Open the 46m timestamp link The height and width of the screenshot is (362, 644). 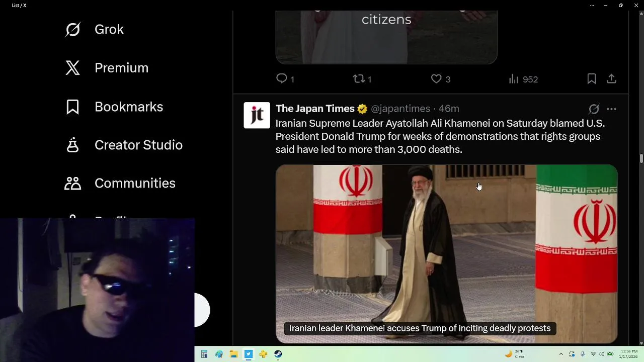(x=449, y=109)
